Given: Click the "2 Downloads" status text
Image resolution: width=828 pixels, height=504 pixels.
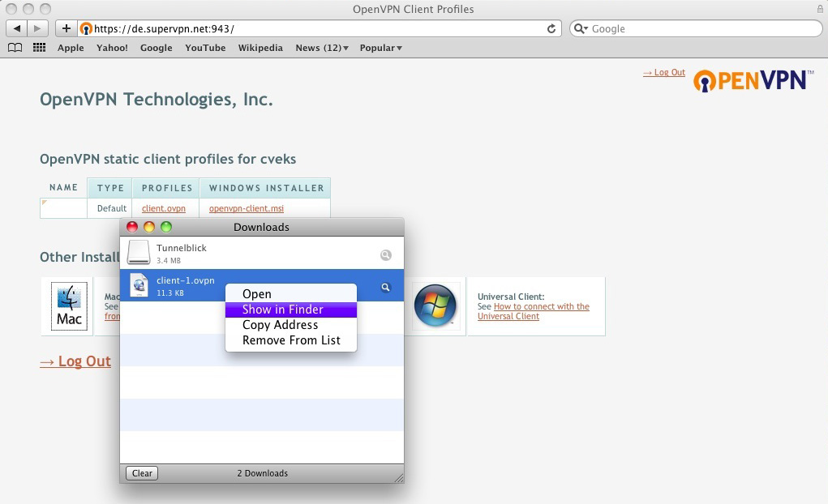Looking at the screenshot, I should (x=263, y=473).
